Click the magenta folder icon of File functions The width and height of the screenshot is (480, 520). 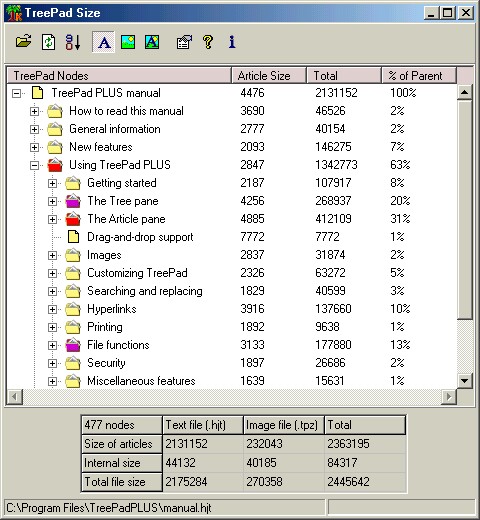pyautogui.click(x=73, y=345)
